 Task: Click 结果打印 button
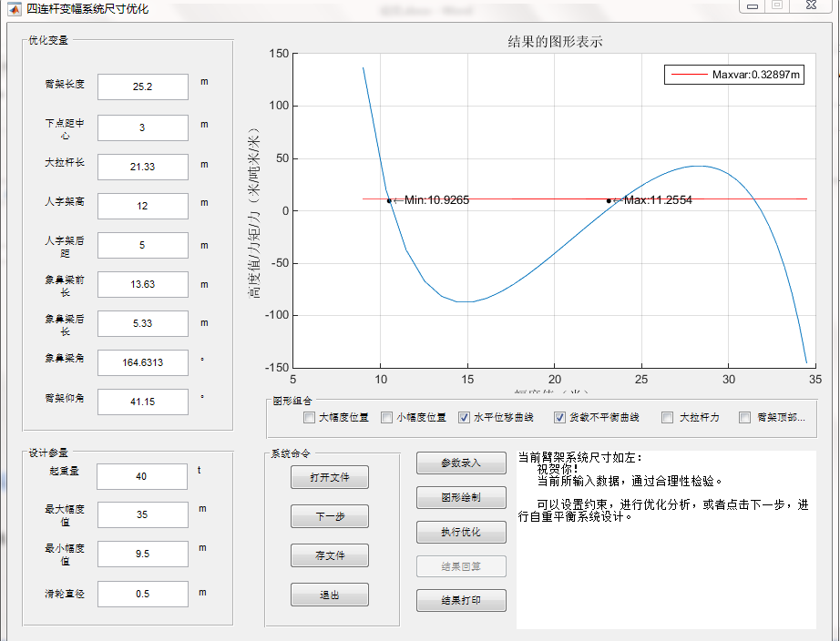[461, 600]
